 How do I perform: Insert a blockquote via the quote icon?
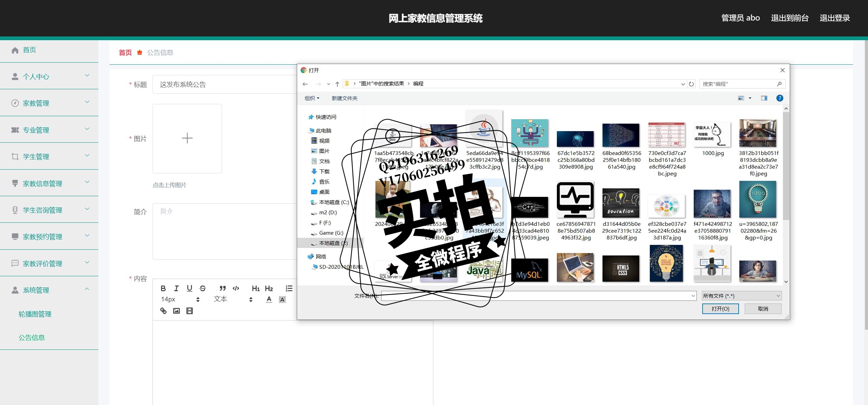(223, 289)
